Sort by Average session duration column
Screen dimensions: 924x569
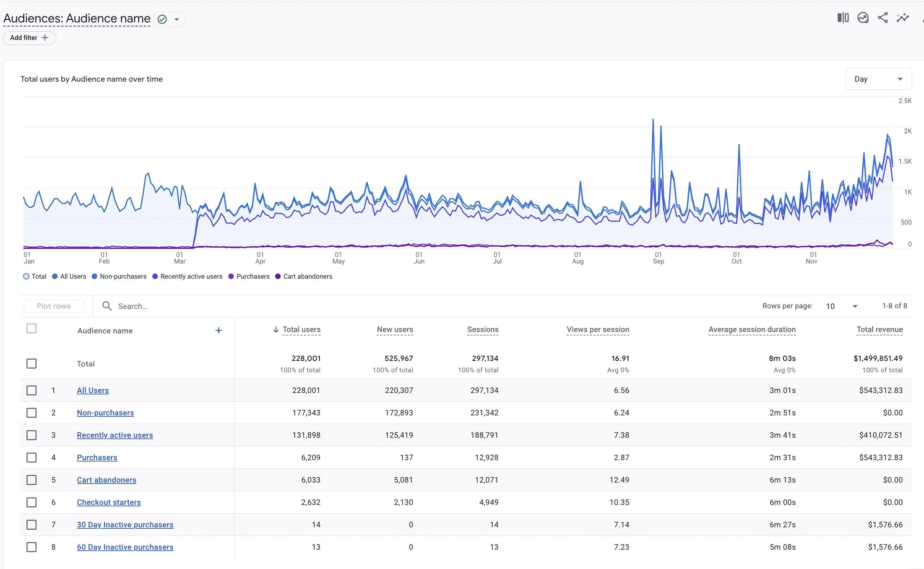tap(752, 330)
